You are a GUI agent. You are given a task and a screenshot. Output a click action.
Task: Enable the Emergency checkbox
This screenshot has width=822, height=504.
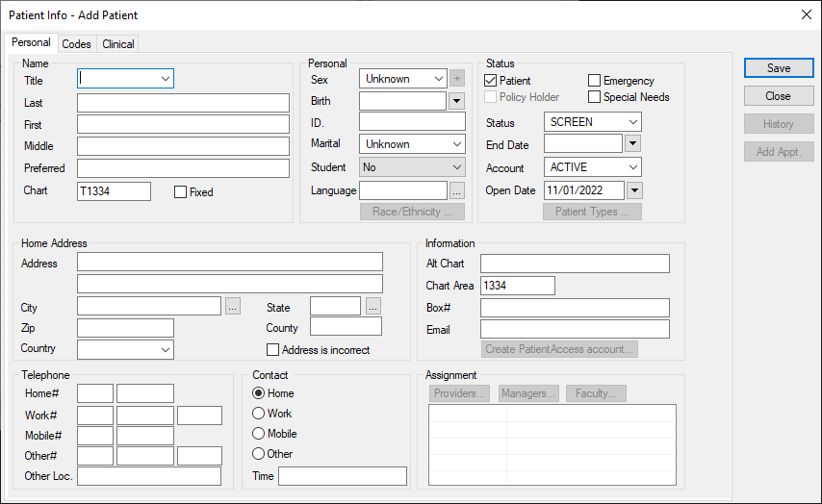click(595, 81)
